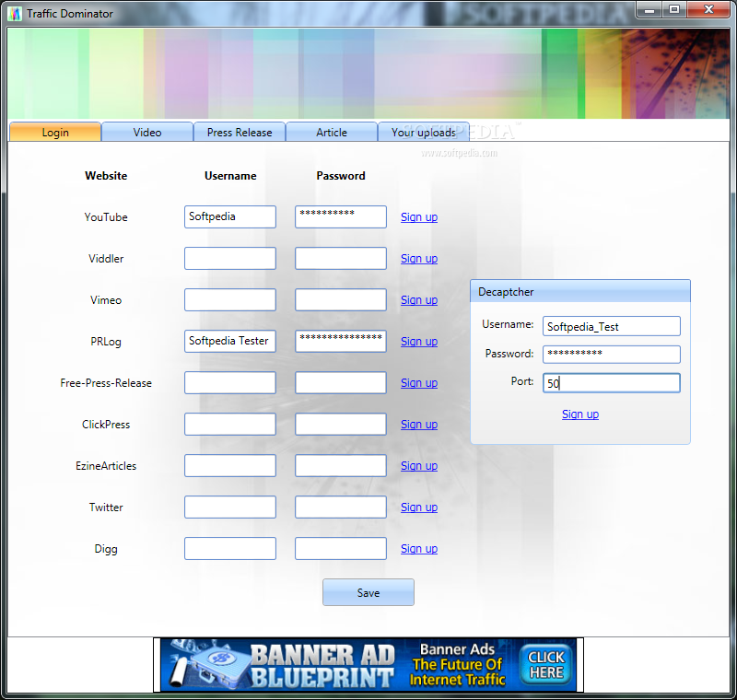Open the PRLog Sign up link

click(x=419, y=342)
